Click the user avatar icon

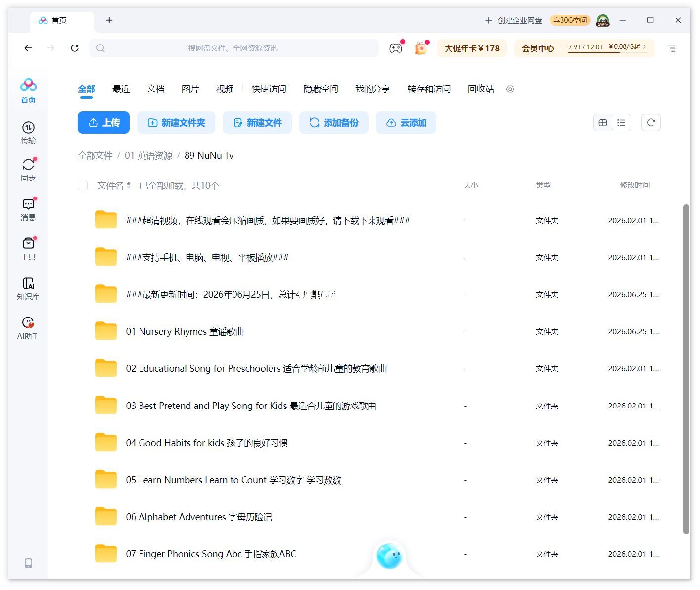click(x=603, y=20)
